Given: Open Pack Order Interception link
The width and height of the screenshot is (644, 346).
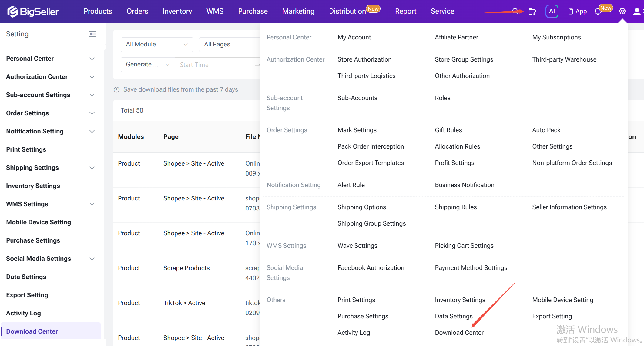Looking at the screenshot, I should click(x=371, y=146).
